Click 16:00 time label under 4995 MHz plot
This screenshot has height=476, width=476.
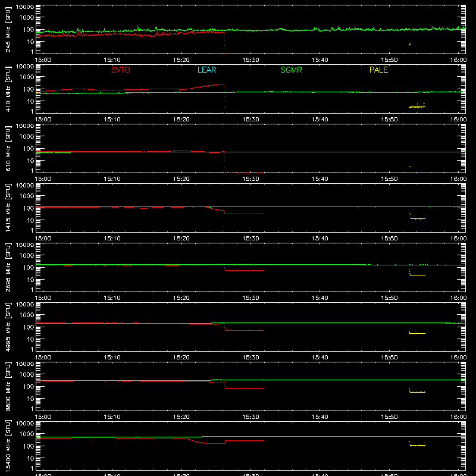[x=458, y=358]
